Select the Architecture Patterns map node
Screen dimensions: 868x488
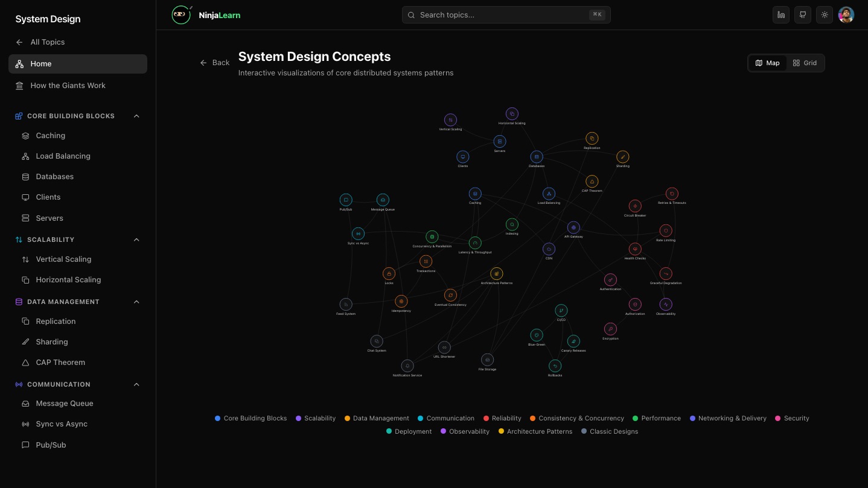coord(497,274)
